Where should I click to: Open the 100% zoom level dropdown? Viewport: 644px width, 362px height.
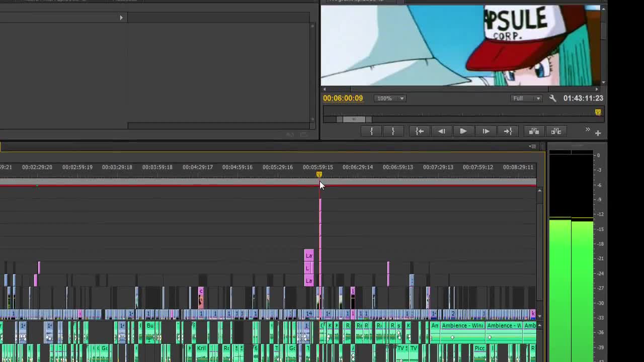(x=390, y=98)
